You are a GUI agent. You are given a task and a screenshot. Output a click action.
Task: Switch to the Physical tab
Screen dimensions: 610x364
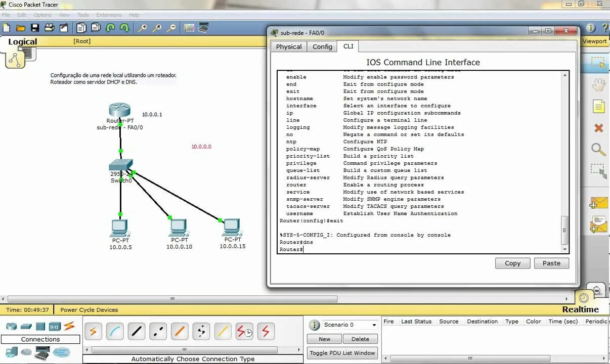click(289, 47)
